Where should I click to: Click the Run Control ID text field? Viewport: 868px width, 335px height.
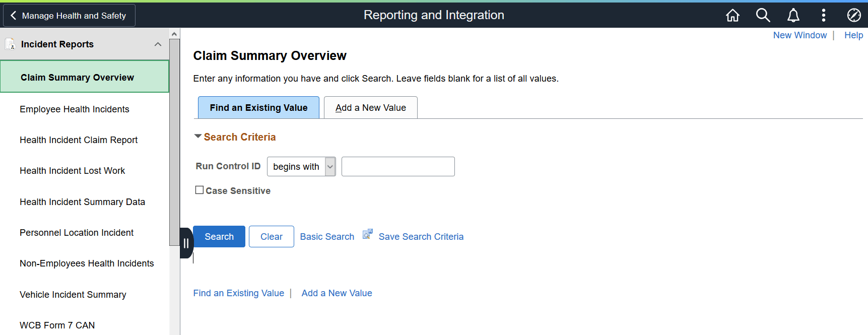tap(398, 167)
